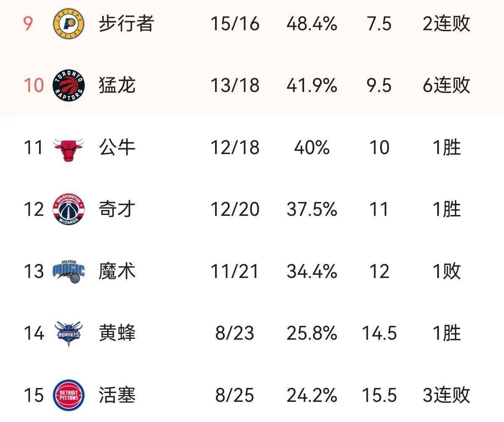Tap the Chicago Bulls logo
504x422 pixels.
(68, 149)
